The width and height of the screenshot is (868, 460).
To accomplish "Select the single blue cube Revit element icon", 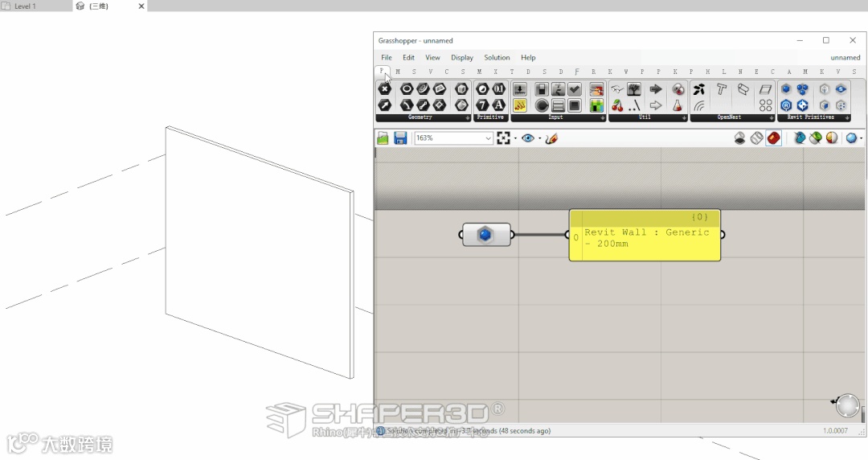I will click(x=786, y=88).
